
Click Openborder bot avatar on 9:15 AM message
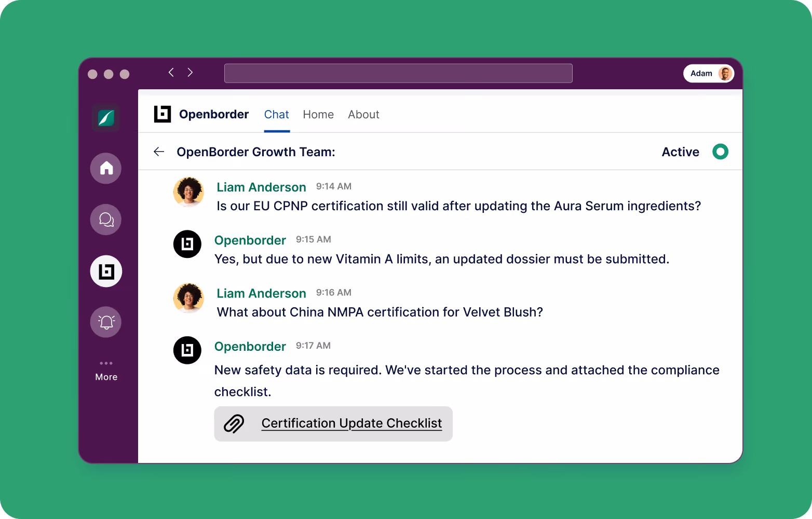[x=187, y=244]
